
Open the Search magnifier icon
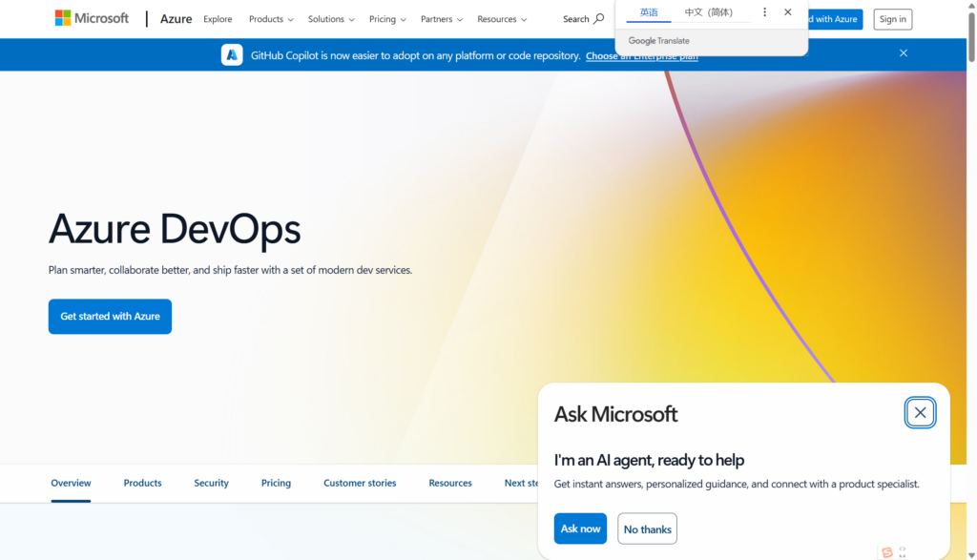[x=598, y=19]
